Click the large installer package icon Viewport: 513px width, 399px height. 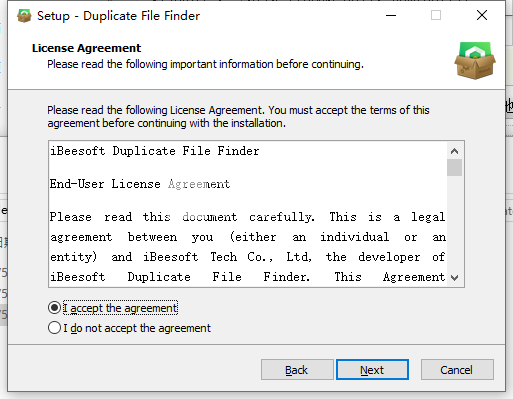[475, 60]
